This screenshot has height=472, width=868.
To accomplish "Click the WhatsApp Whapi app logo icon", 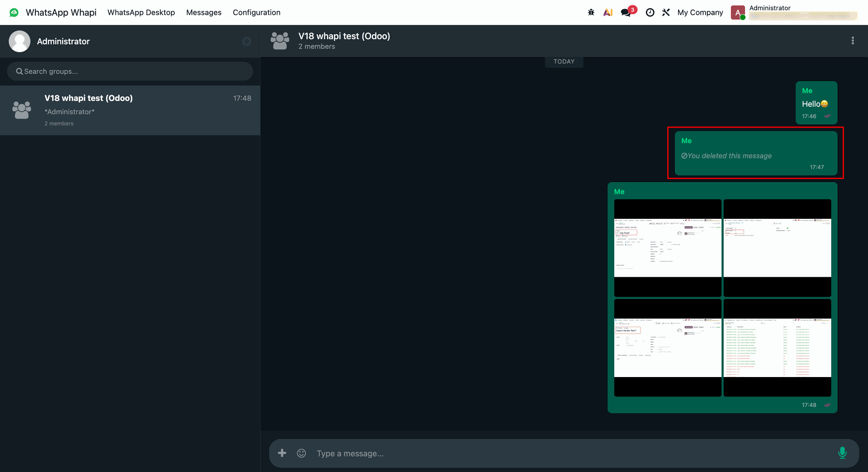I will tap(14, 12).
